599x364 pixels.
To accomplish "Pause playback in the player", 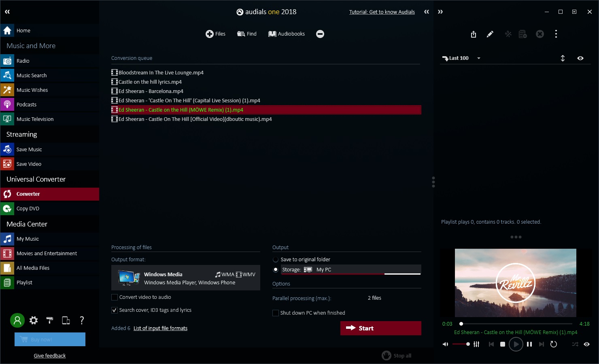I will coord(529,344).
